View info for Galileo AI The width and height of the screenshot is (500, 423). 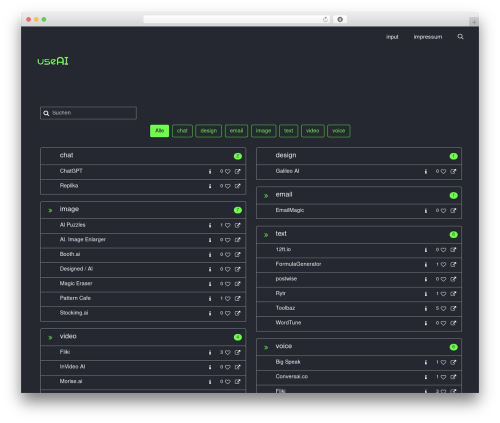(426, 171)
